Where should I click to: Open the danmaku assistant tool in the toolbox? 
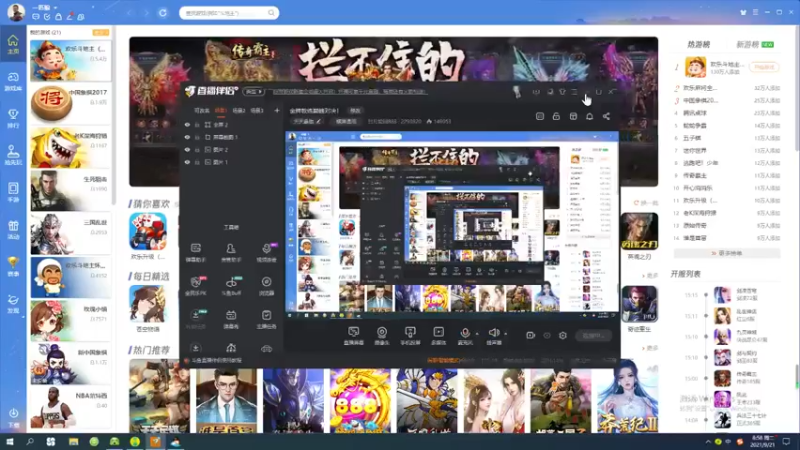pyautogui.click(x=196, y=252)
